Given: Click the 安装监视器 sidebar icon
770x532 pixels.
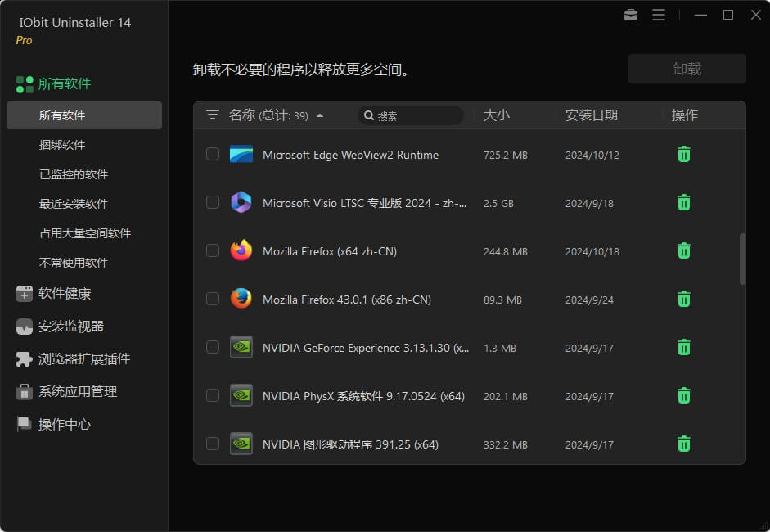Looking at the screenshot, I should point(24,327).
